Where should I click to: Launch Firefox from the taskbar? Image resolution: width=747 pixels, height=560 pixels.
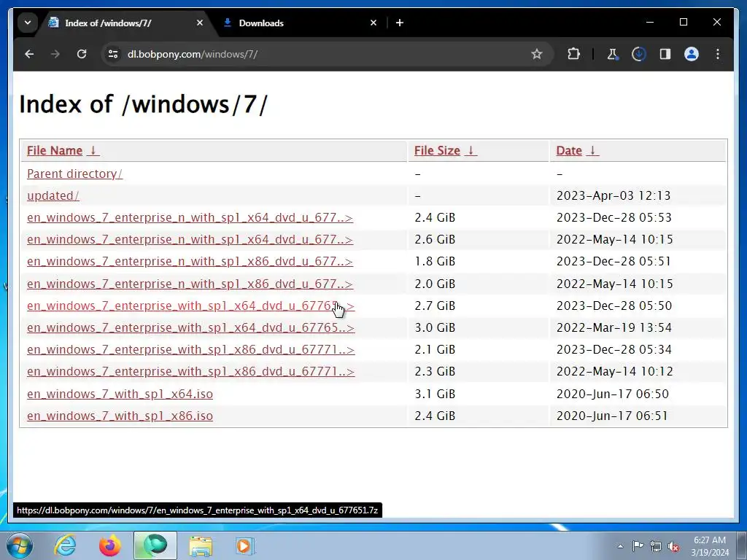[x=110, y=545]
